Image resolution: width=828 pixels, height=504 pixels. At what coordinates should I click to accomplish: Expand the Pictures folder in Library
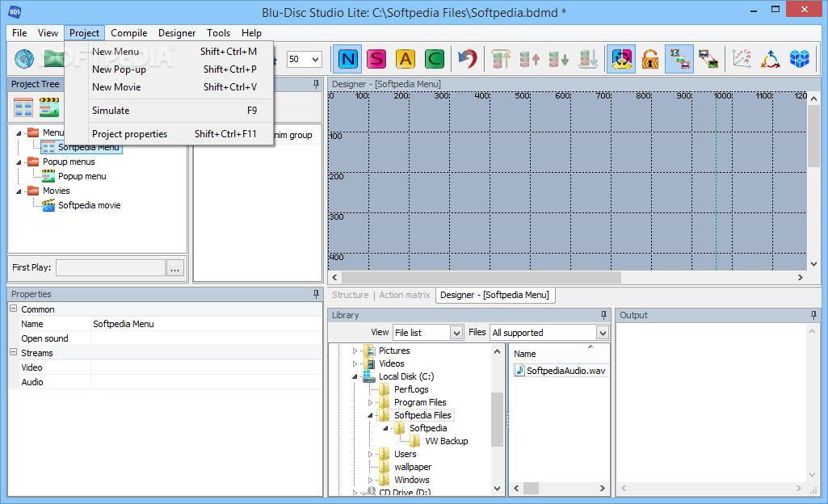pos(355,351)
